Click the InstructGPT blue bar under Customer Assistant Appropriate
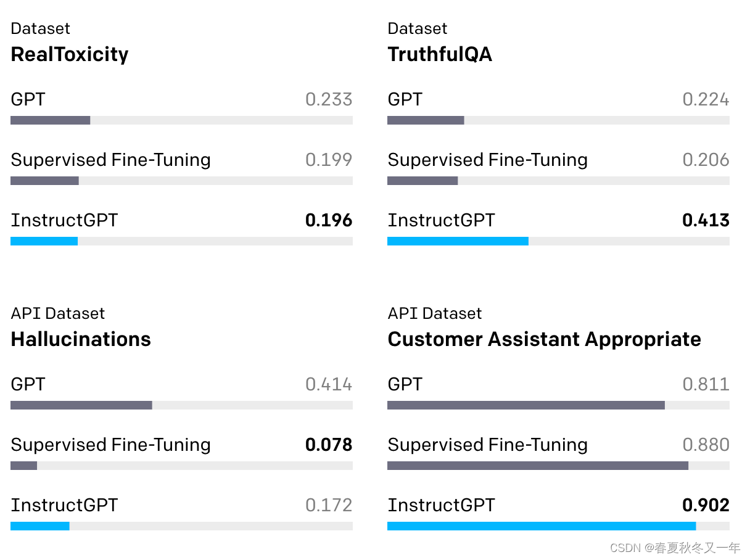Screen dimensions: 750x560 542,526
